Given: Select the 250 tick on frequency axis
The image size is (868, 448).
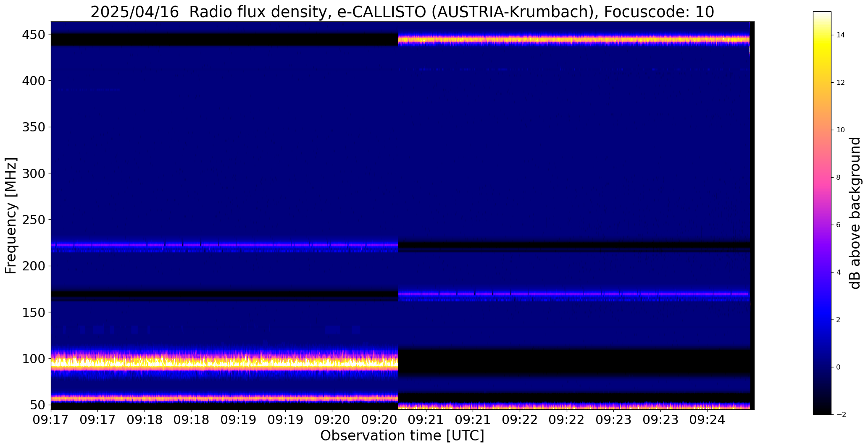Looking at the screenshot, I should tap(33, 220).
